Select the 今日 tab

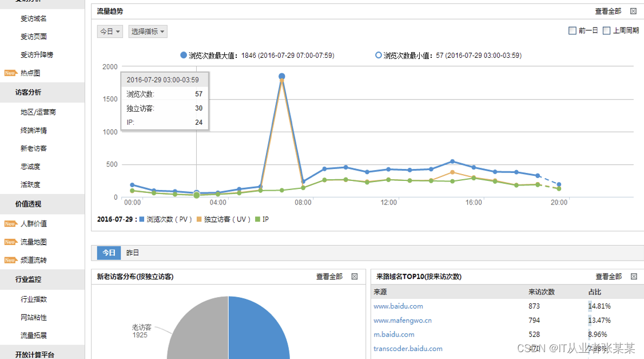click(109, 253)
